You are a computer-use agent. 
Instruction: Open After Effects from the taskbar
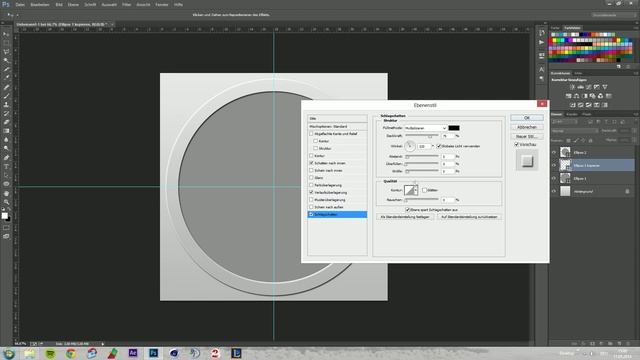[133, 353]
